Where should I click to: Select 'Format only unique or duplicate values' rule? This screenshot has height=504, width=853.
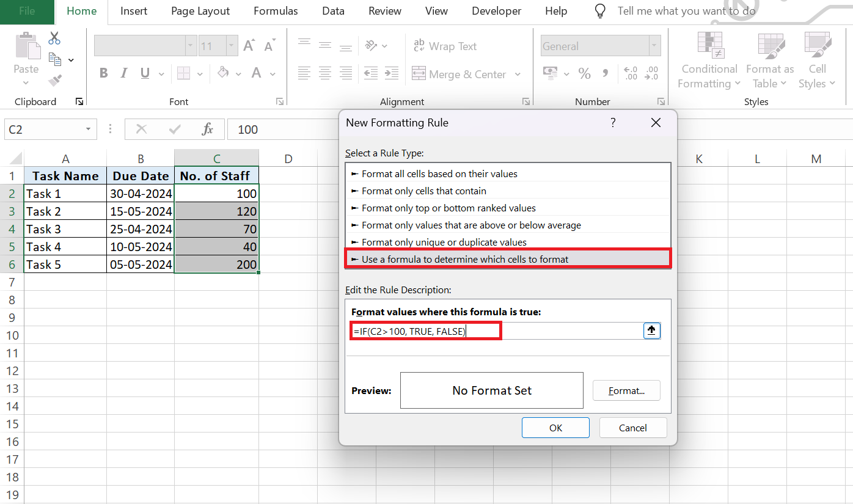[508, 242]
